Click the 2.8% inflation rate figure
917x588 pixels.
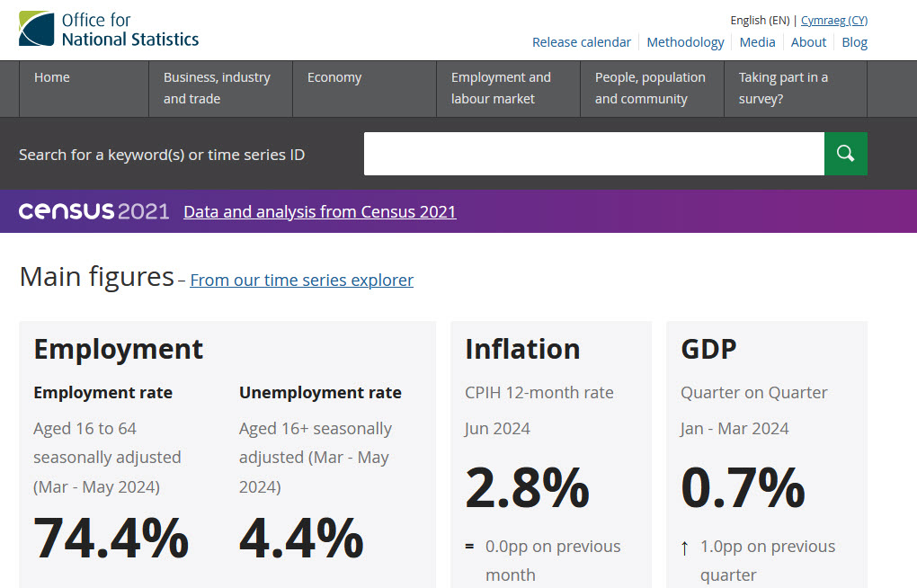pos(527,488)
